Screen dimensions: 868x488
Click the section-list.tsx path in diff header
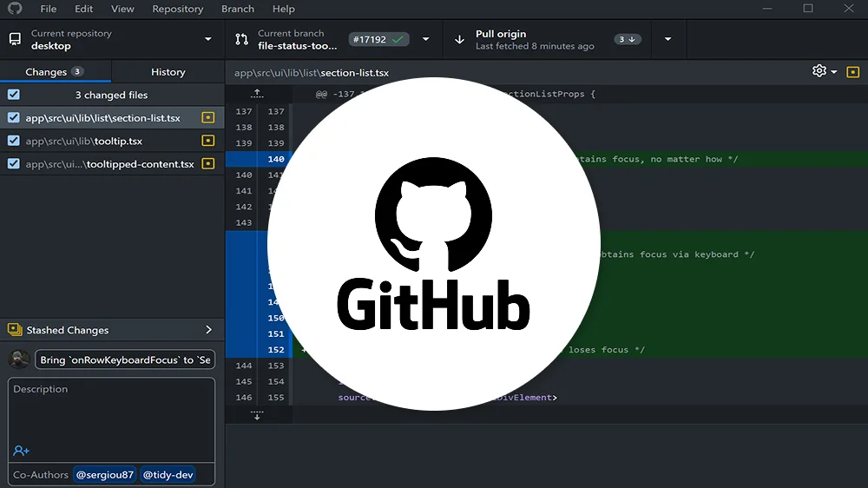tap(311, 73)
